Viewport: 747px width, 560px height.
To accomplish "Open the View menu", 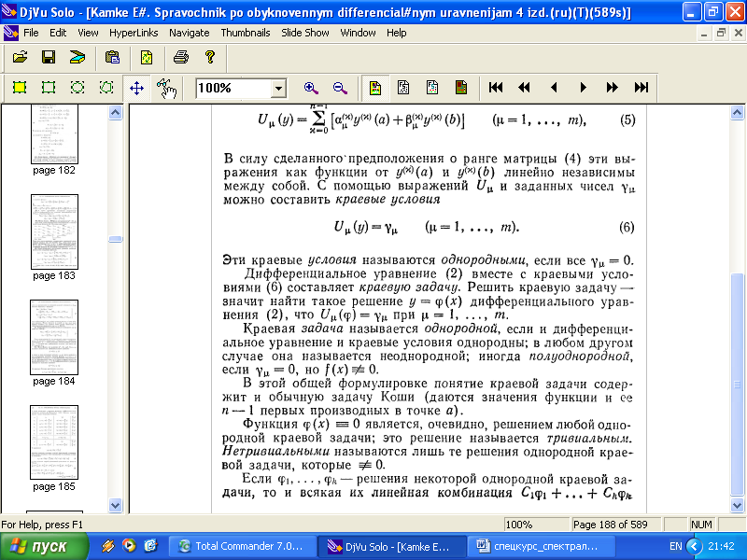I will click(x=88, y=33).
